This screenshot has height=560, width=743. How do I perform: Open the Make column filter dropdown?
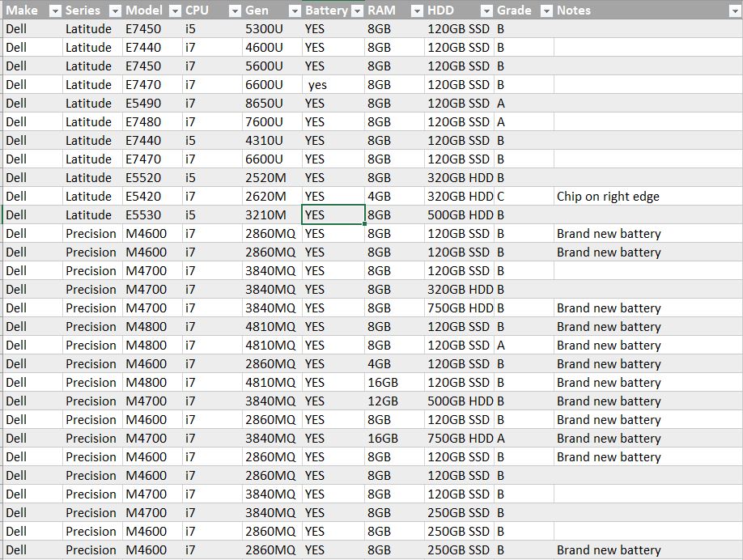click(x=55, y=11)
